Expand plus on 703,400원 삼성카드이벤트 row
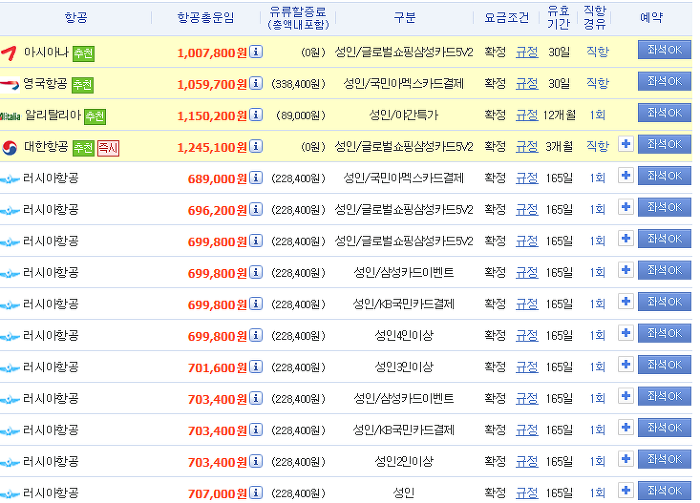700x503 pixels. (x=626, y=396)
